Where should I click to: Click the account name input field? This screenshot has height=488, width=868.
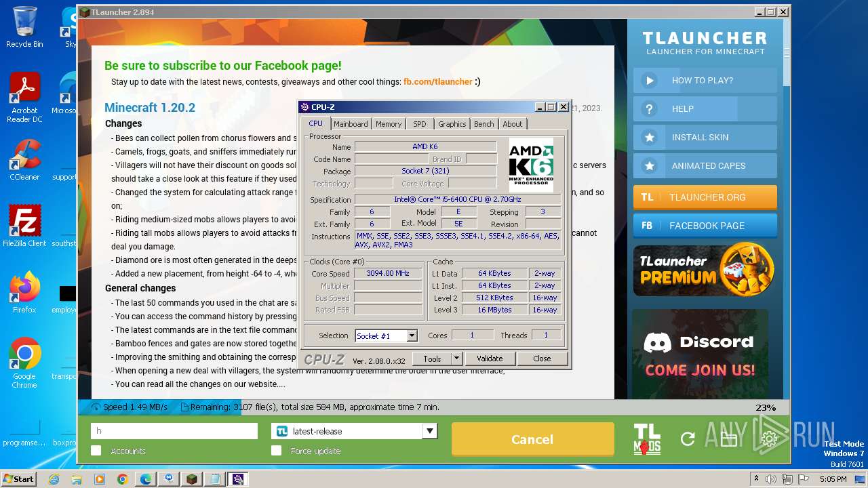(x=174, y=431)
